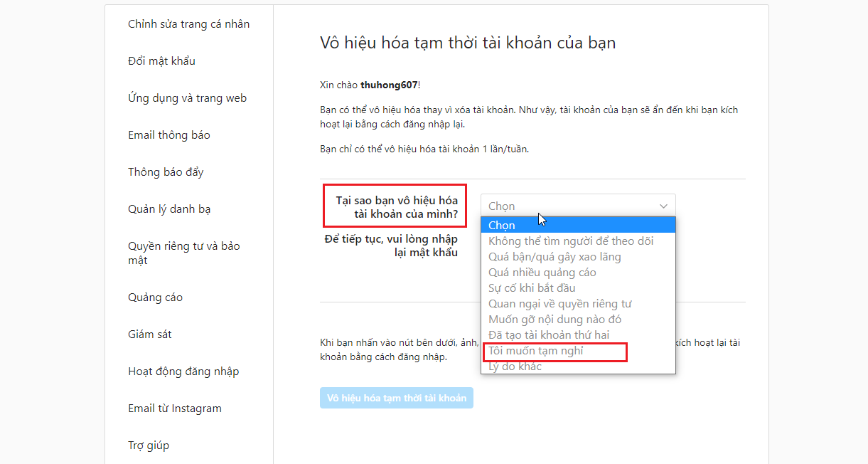The image size is (868, 464).
Task: Open Thông báo đẩy settings
Action: [166, 172]
